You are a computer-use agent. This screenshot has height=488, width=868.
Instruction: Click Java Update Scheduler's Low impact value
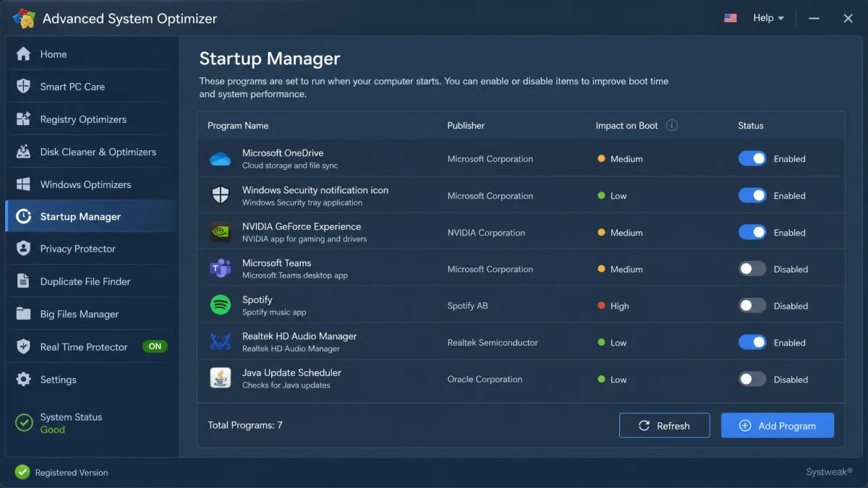tap(618, 379)
